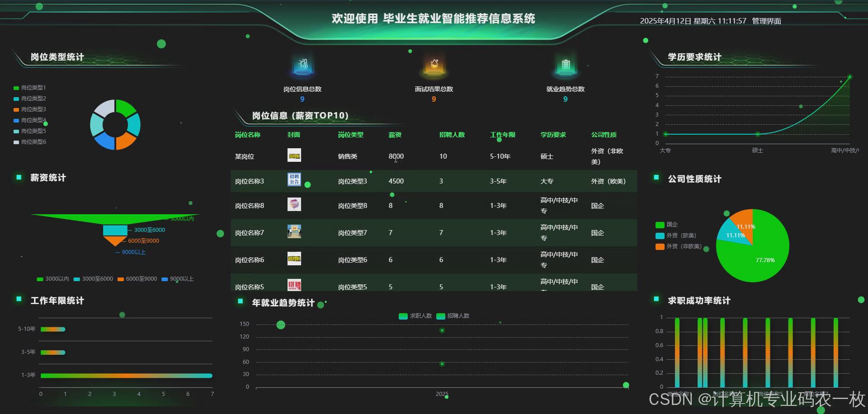The height and width of the screenshot is (414, 868).
Task: Click the square icon beside 公司性质统计 title
Action: (656, 179)
